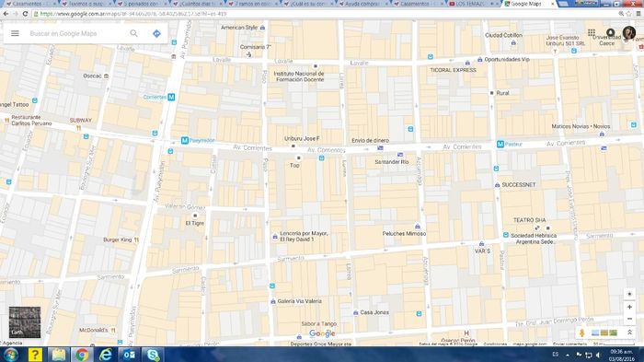
Task: Zoom in the map with the plus button
Action: [x=629, y=307]
